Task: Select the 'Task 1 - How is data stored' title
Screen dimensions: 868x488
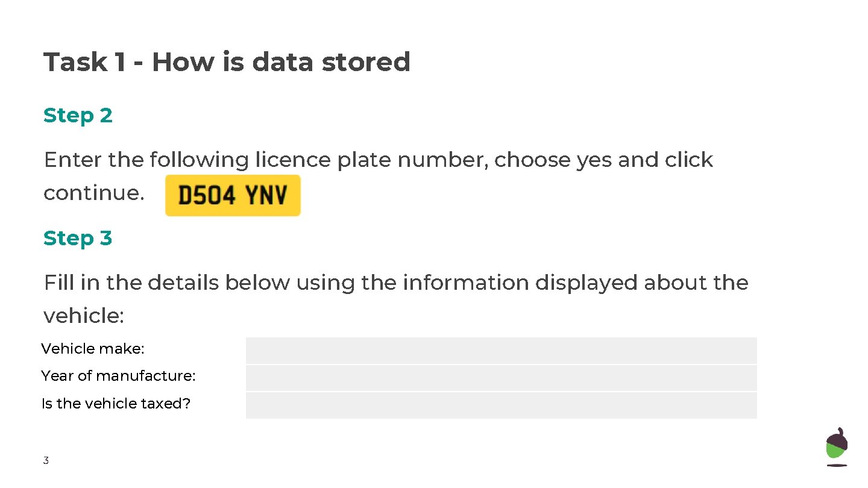Action: (227, 62)
